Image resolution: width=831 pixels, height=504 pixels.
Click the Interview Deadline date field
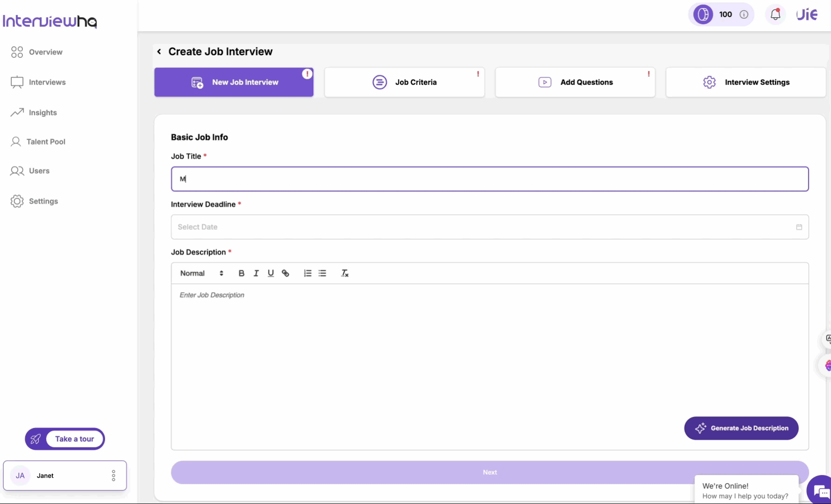[x=490, y=227]
